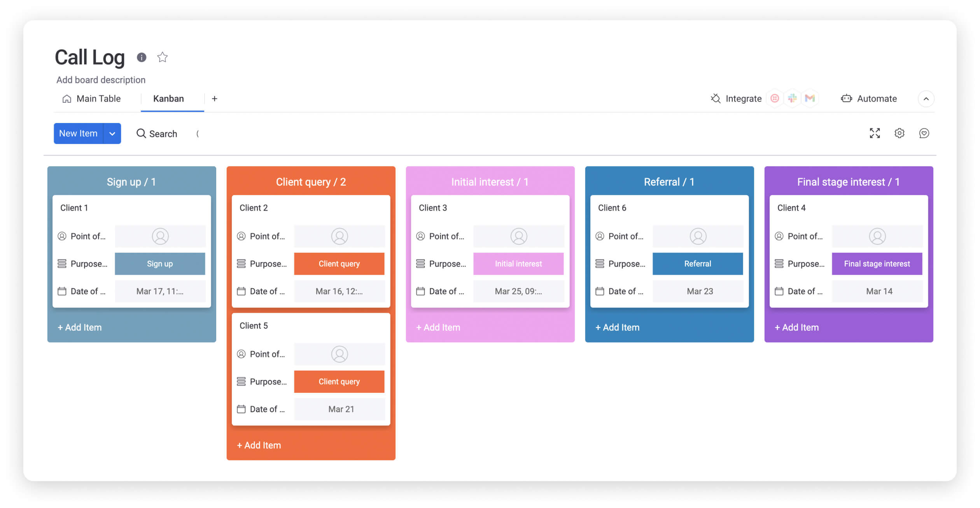Viewport: 980px width, 508px height.
Task: Switch to the Main Table tab
Action: point(98,98)
